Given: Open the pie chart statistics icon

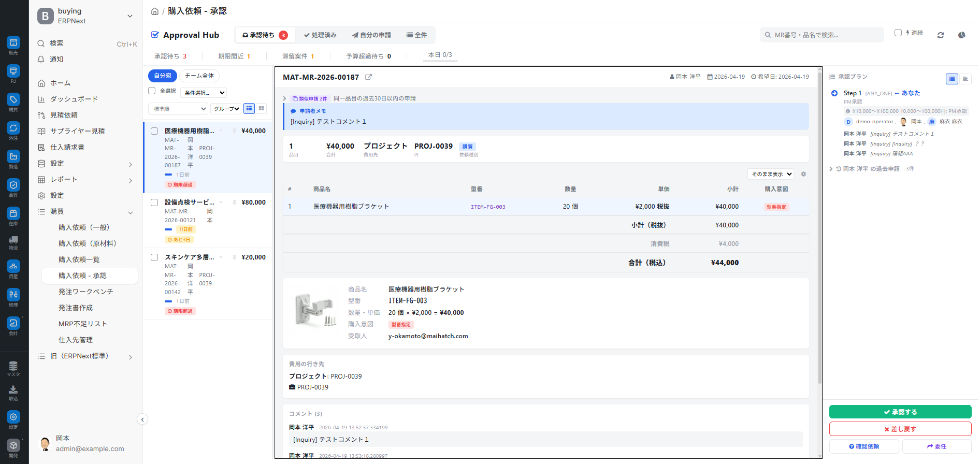Looking at the screenshot, I should coord(961,35).
